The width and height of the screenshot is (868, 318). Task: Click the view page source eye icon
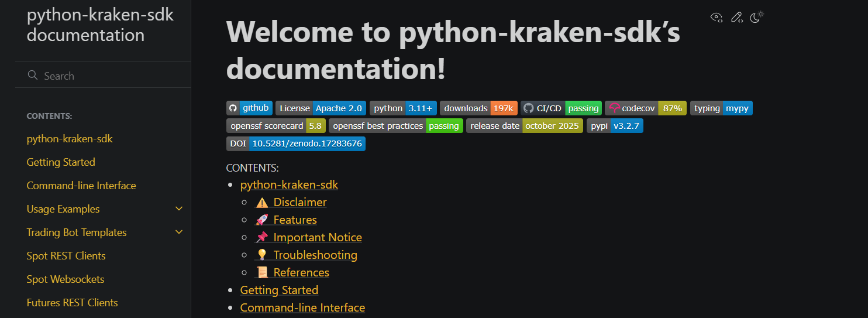click(717, 17)
